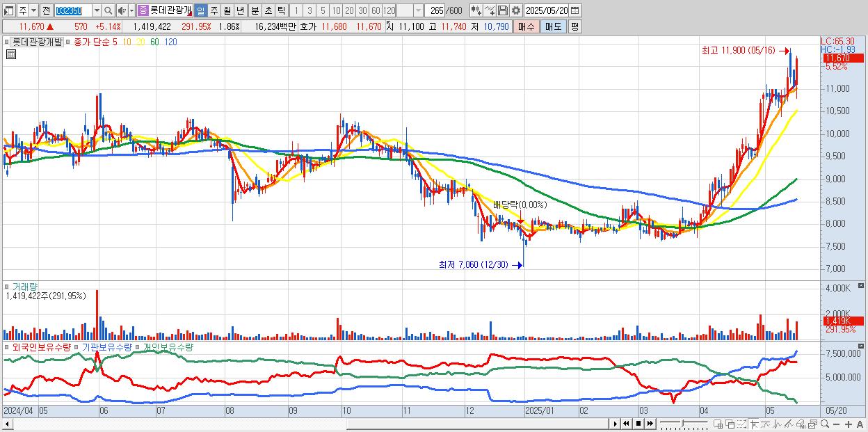
Task: Select the 년 yearly period button
Action: (240, 10)
